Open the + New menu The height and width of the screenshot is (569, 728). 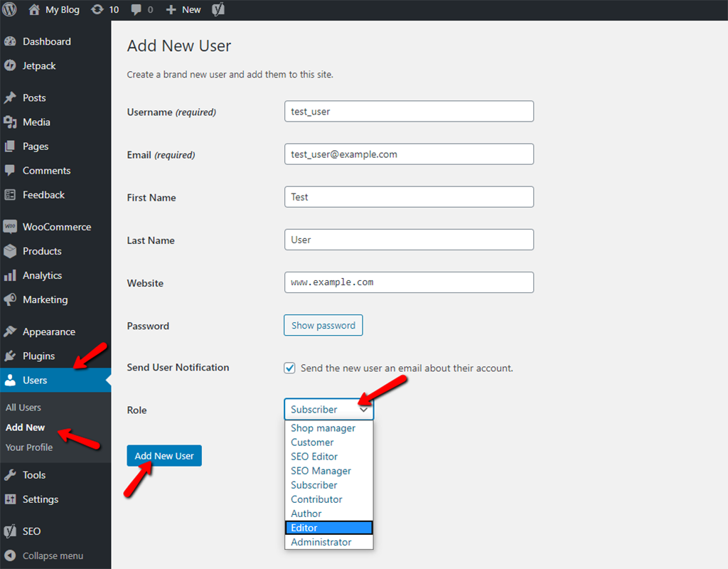click(x=183, y=10)
